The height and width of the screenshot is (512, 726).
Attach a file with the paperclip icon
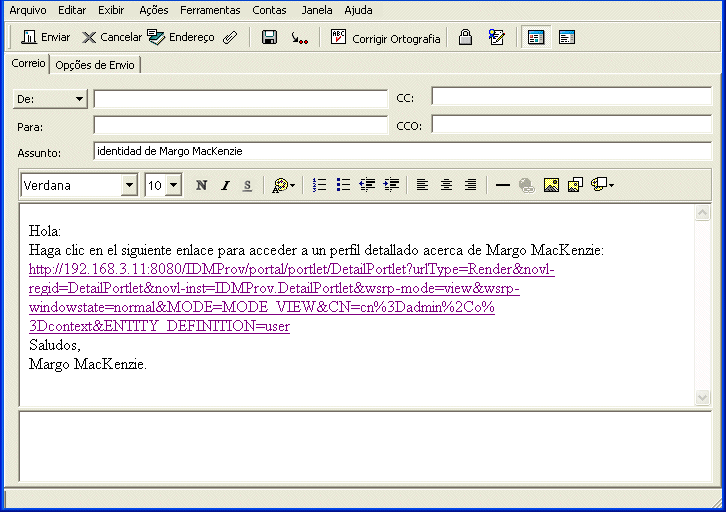point(230,37)
